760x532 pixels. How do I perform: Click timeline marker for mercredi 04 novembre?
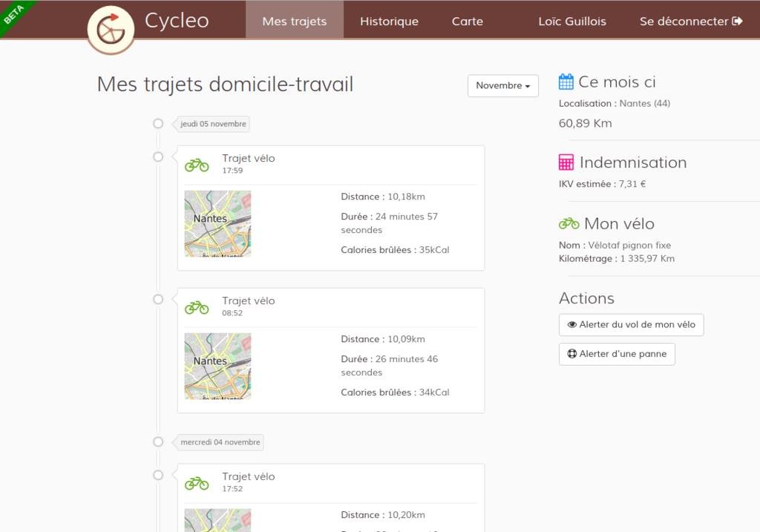(158, 442)
